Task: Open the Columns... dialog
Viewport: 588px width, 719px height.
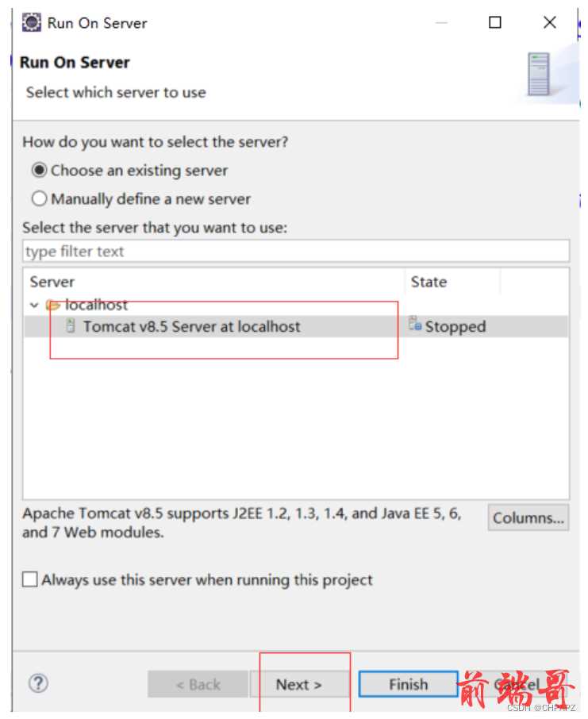Action: (x=528, y=517)
